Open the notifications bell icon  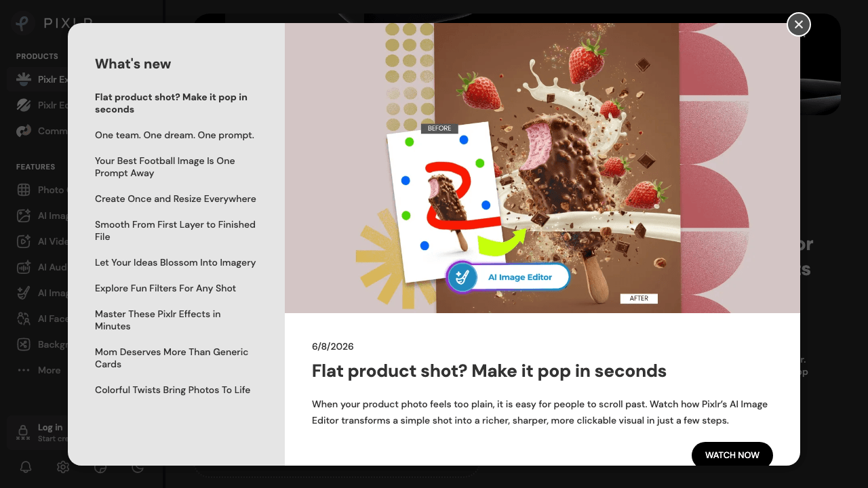point(26,467)
